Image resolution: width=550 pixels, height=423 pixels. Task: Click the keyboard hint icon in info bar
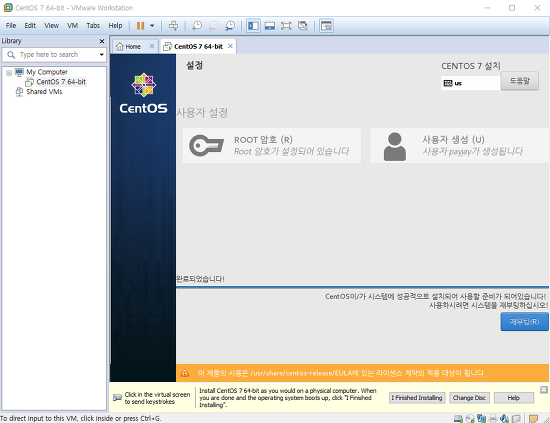coord(117,398)
